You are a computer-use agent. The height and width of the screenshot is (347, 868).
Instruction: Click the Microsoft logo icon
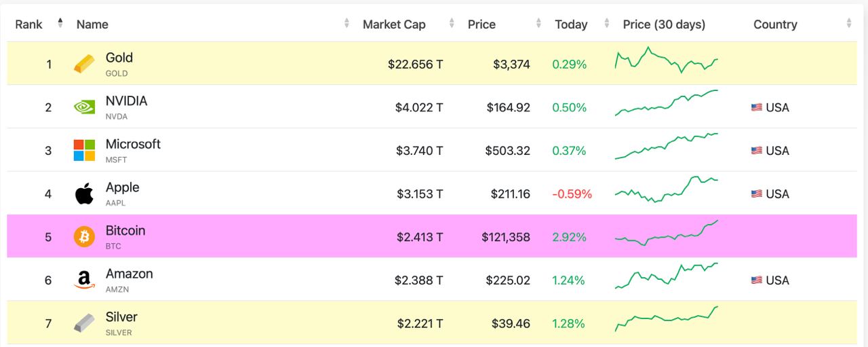tap(84, 150)
